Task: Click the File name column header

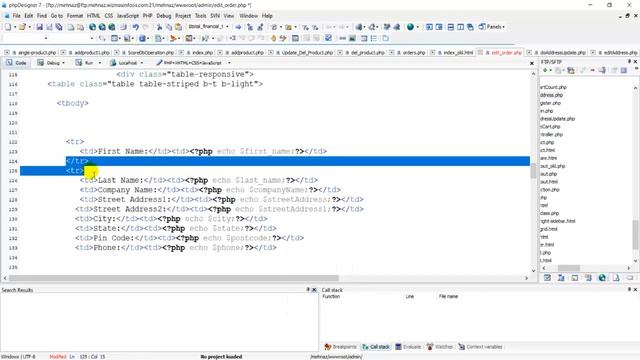Action: pyautogui.click(x=448, y=296)
